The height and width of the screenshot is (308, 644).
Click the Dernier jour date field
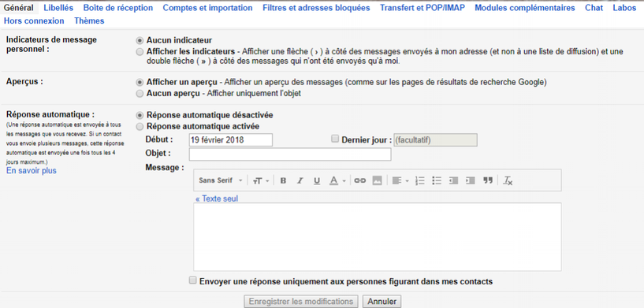coord(435,140)
